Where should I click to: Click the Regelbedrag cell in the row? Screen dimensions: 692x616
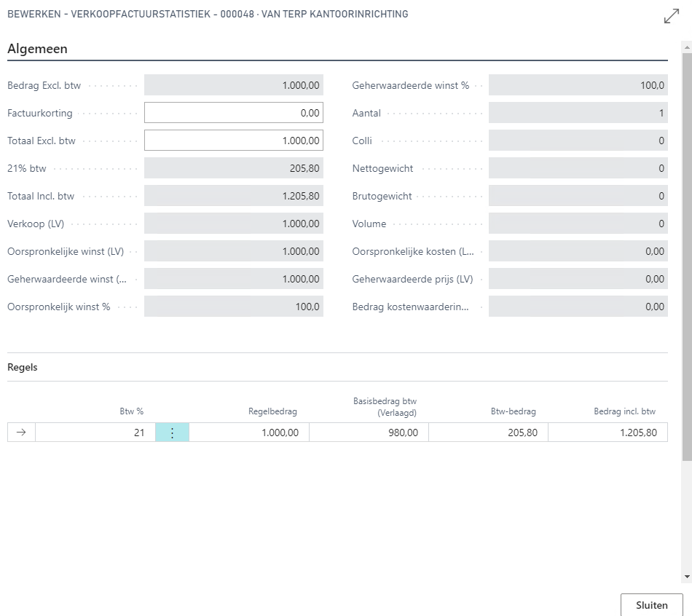pyautogui.click(x=249, y=433)
